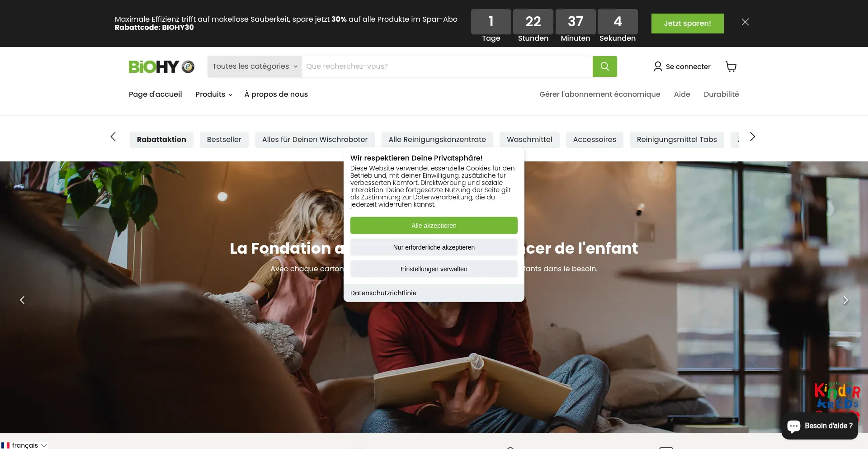Open the Besoin d'aide chat widget
The image size is (868, 449).
(x=820, y=426)
